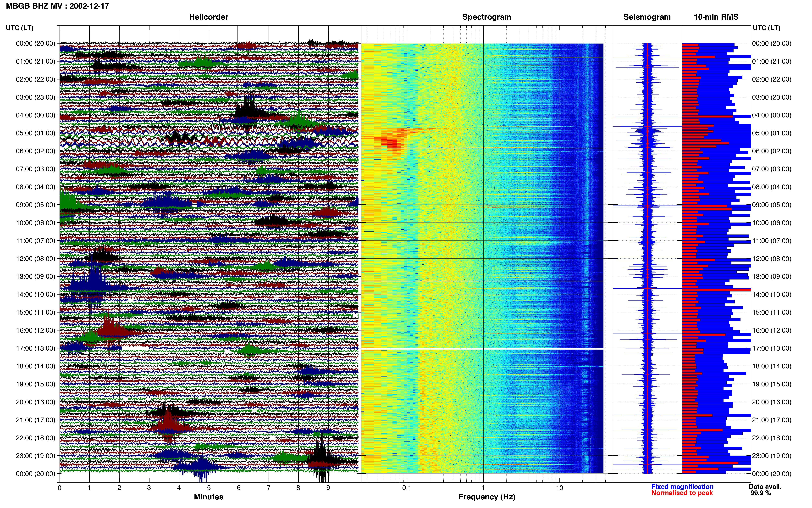The height and width of the screenshot is (508, 812).
Task: Click the Minutes axis tick label '2'
Action: [119, 487]
